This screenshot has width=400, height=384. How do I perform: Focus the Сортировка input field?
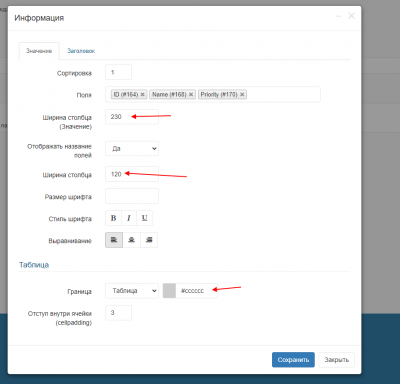(x=118, y=72)
